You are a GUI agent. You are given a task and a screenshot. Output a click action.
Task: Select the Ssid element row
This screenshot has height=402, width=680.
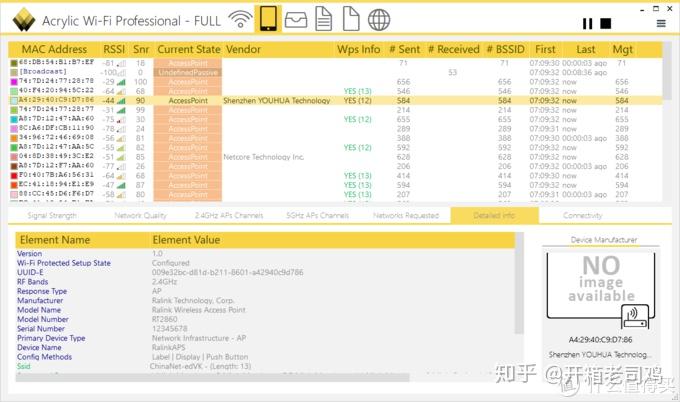(x=265, y=366)
